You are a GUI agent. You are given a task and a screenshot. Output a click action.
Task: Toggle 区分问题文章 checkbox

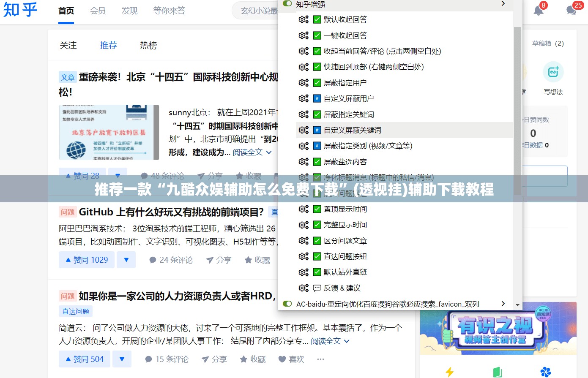[x=317, y=241]
